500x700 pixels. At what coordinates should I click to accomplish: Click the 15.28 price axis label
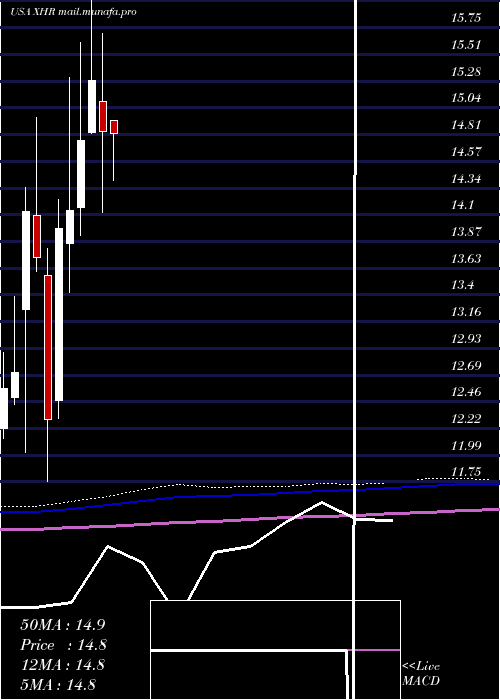click(466, 71)
